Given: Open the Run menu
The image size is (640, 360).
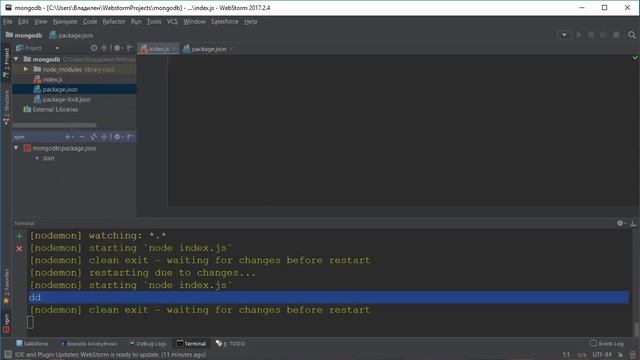Looking at the screenshot, I should coord(136,22).
